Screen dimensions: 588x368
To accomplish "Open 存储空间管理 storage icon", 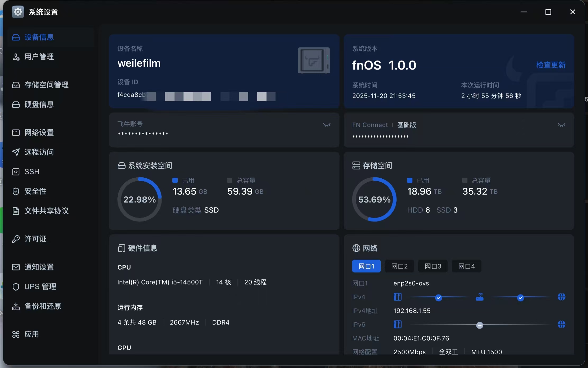I will [x=16, y=85].
